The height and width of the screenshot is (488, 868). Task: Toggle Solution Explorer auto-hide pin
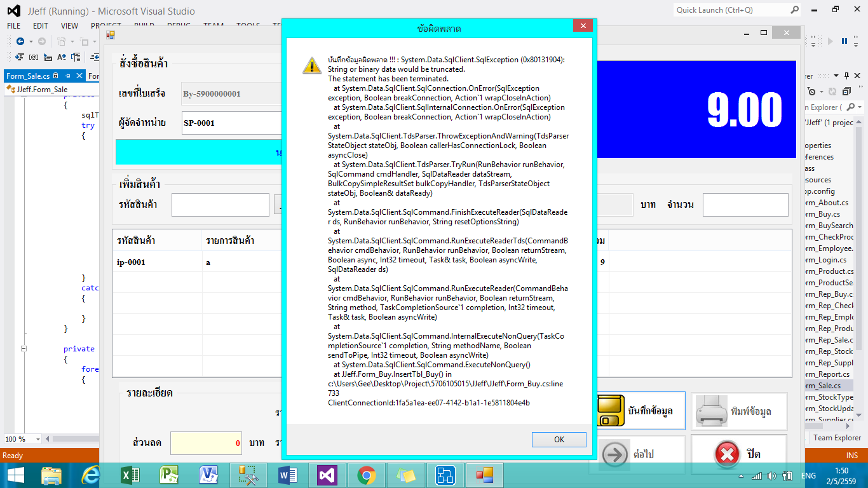[x=846, y=76]
